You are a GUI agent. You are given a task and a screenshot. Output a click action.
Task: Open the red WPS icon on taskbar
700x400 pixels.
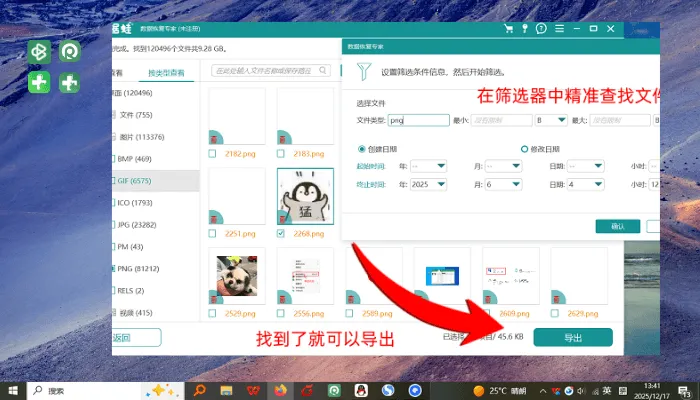tap(253, 391)
